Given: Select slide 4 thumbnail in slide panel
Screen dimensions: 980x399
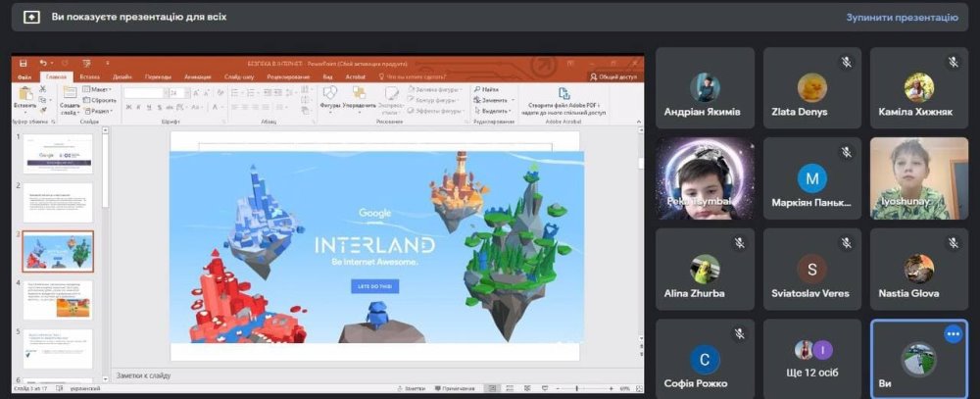Looking at the screenshot, I should (x=58, y=300).
